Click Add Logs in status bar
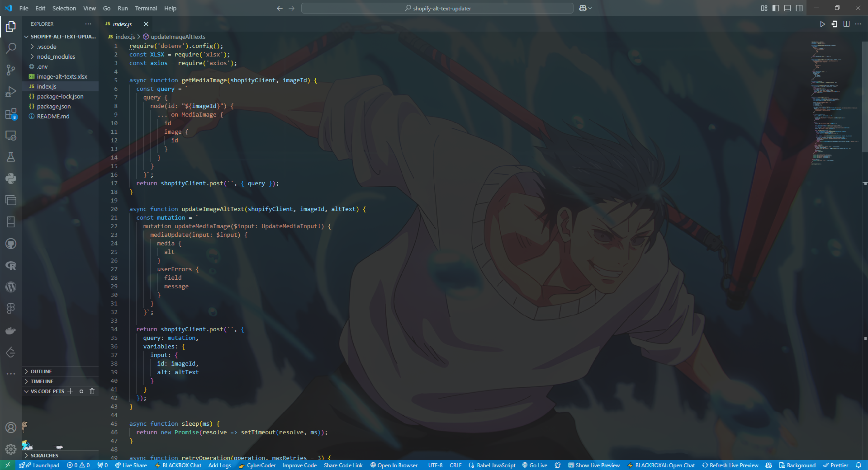This screenshot has height=470, width=868. tap(220, 465)
